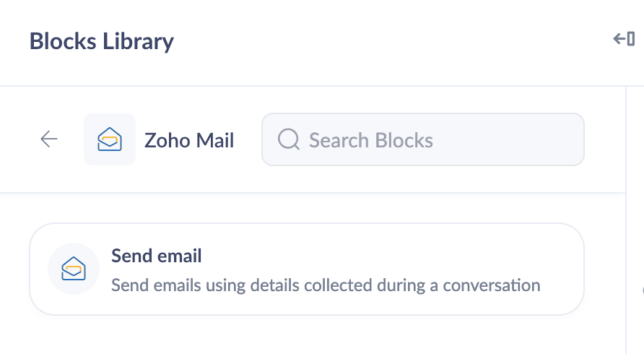
Task: Click the Send email description text
Action: click(x=325, y=285)
